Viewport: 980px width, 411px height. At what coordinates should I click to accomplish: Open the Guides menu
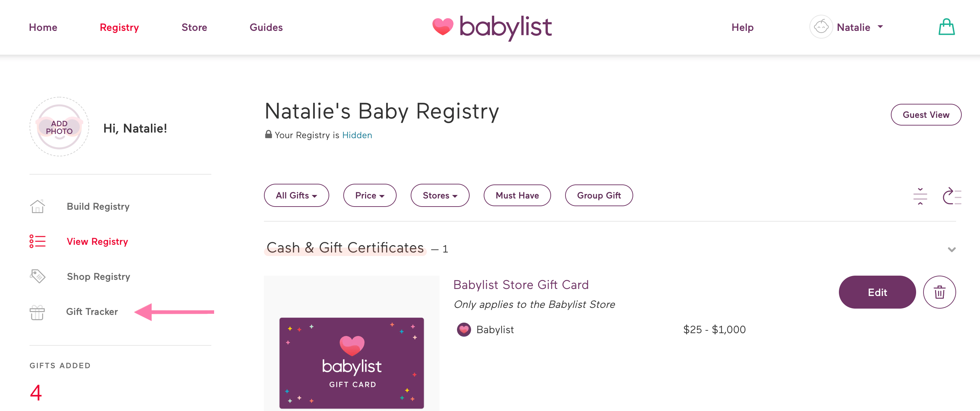266,27
